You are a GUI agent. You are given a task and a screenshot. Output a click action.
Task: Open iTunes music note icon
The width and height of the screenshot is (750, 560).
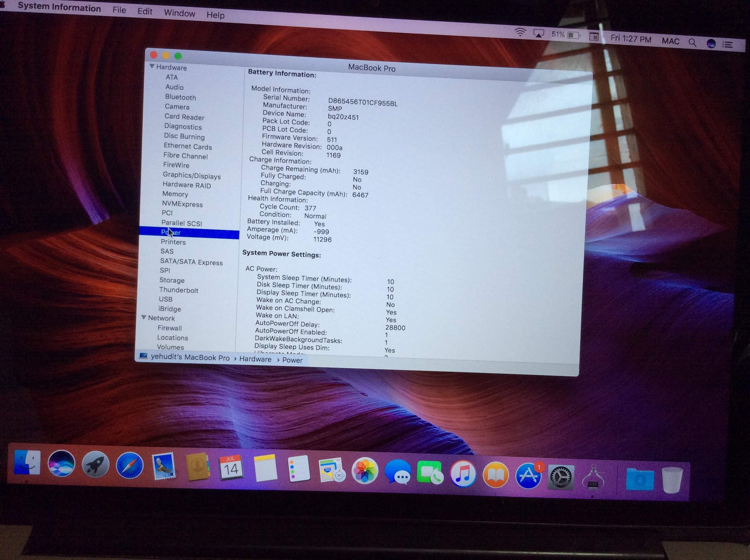463,474
